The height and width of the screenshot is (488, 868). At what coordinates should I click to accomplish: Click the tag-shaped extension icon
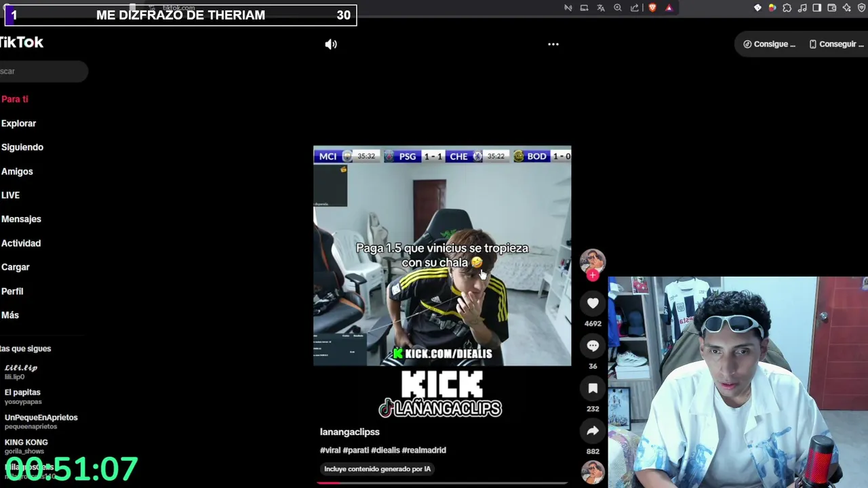tap(757, 8)
